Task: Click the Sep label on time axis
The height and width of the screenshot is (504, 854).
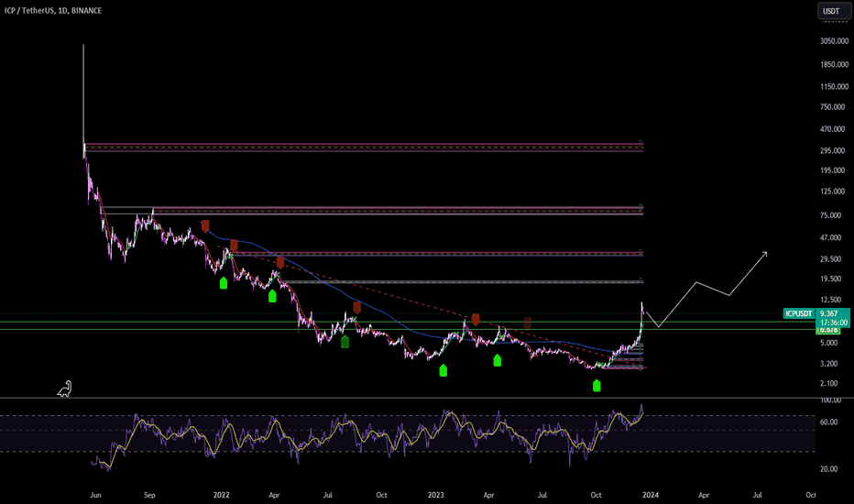Action: pos(149,495)
